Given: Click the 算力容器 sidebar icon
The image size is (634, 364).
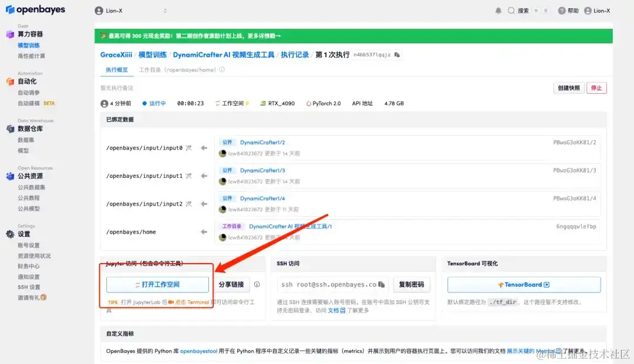Looking at the screenshot, I should [x=10, y=35].
